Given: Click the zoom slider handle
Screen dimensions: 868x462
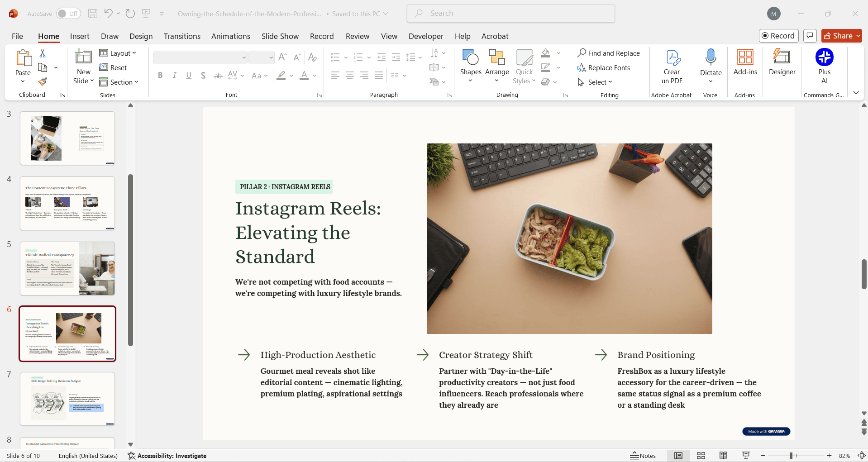Looking at the screenshot, I should (x=791, y=456).
